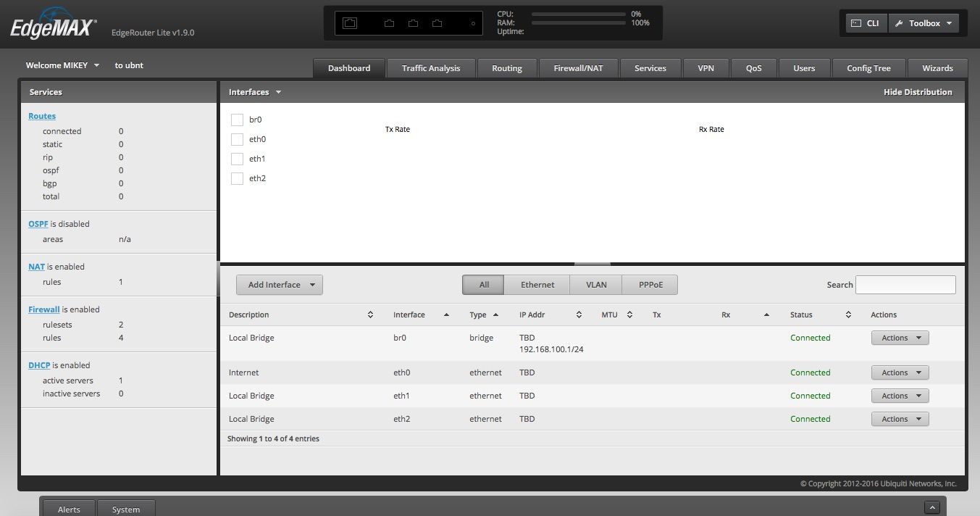Click the interface Search input field
This screenshot has width=980, height=516.
click(x=905, y=285)
